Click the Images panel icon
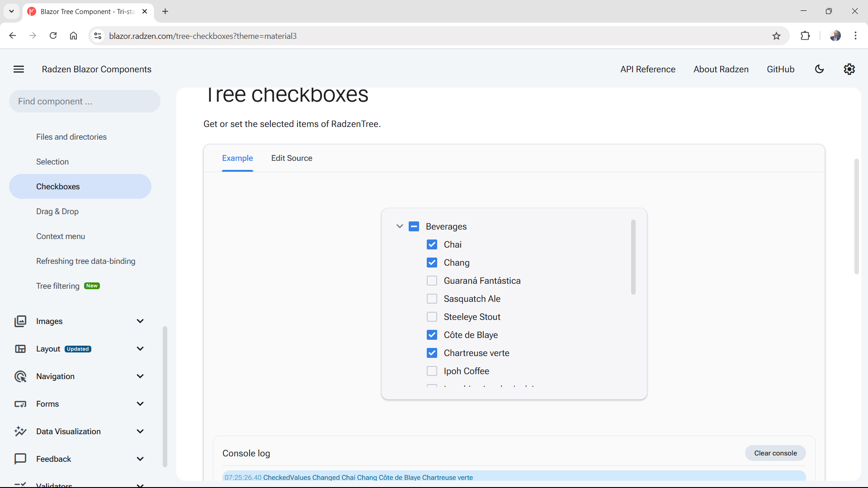The image size is (868, 488). (x=21, y=321)
